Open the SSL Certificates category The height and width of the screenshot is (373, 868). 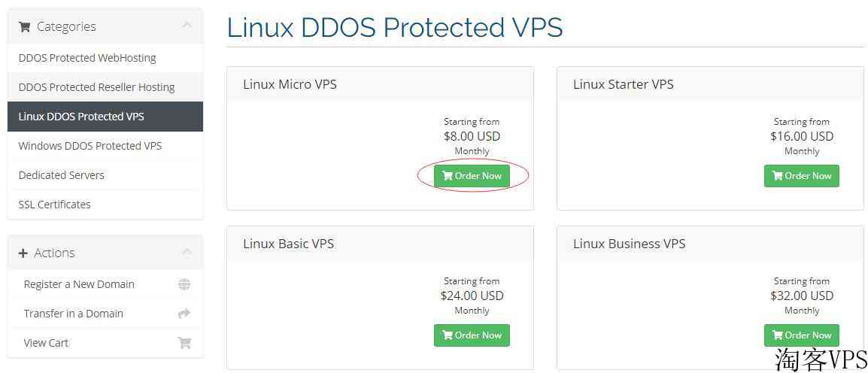pos(105,205)
